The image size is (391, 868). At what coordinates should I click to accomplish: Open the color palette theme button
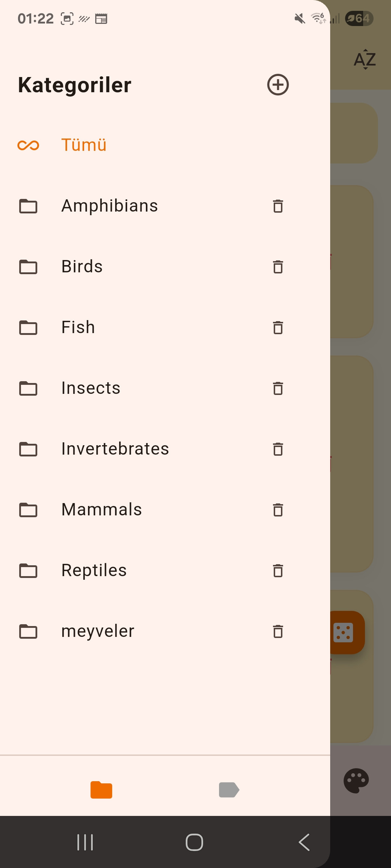[x=356, y=780]
